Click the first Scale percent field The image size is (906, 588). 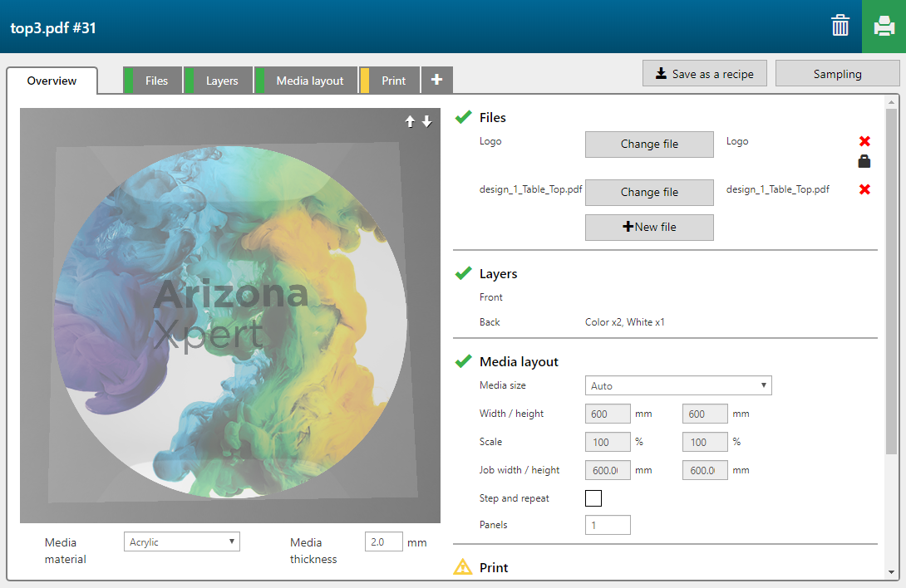(608, 442)
